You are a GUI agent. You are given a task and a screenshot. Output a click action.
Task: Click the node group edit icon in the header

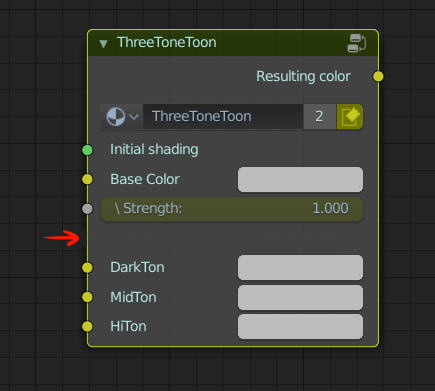point(356,43)
